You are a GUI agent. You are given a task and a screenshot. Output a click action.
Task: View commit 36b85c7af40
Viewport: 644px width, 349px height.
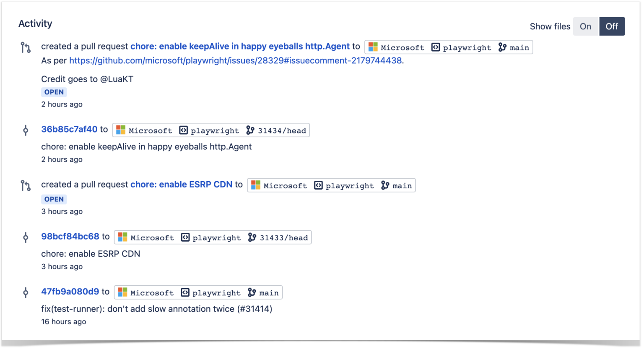(x=69, y=129)
